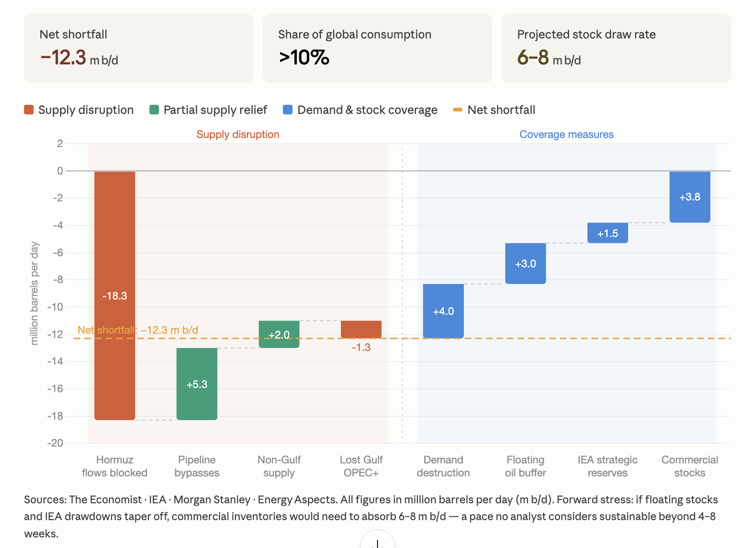The height and width of the screenshot is (548, 756).
Task: Select the +2.0 Non-Gulf supply bar
Action: pyautogui.click(x=279, y=334)
